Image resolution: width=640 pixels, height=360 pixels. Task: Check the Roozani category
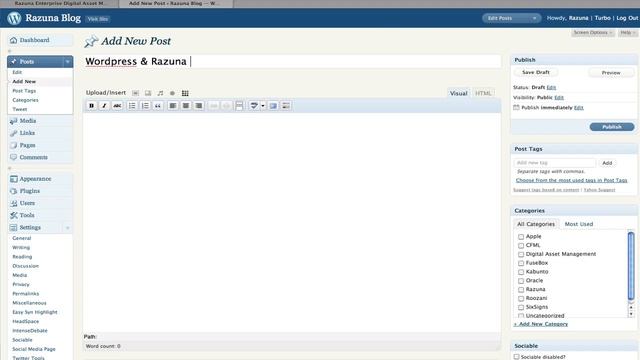pyautogui.click(x=521, y=298)
